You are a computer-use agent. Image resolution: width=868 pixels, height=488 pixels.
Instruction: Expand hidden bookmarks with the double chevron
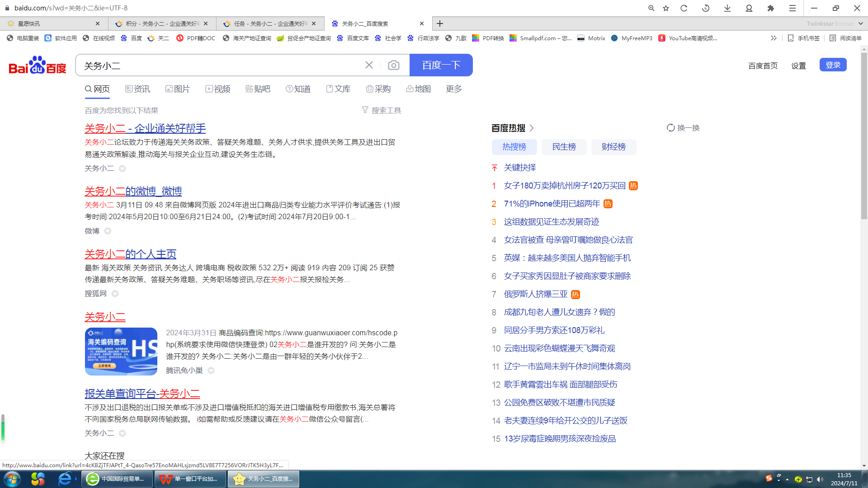click(774, 38)
